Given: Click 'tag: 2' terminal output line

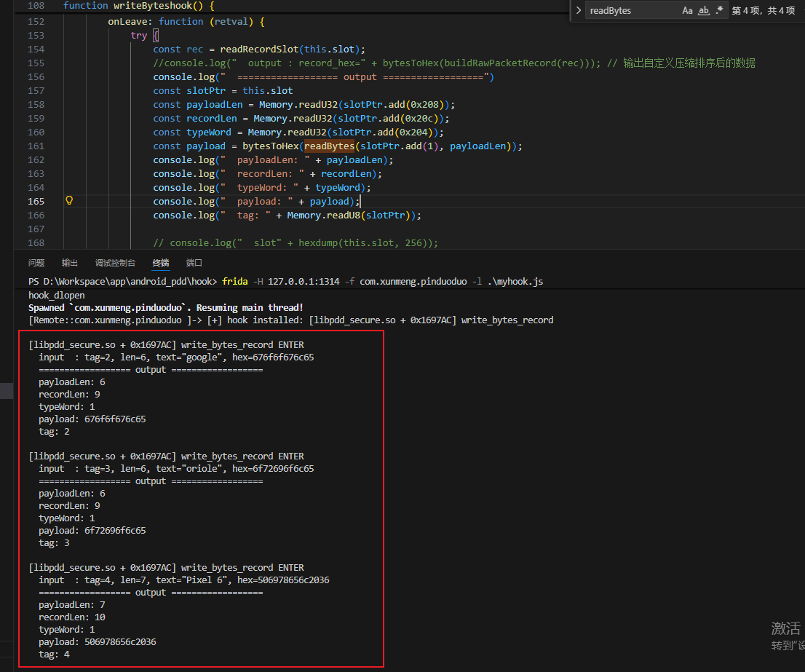Looking at the screenshot, I should 54,432.
